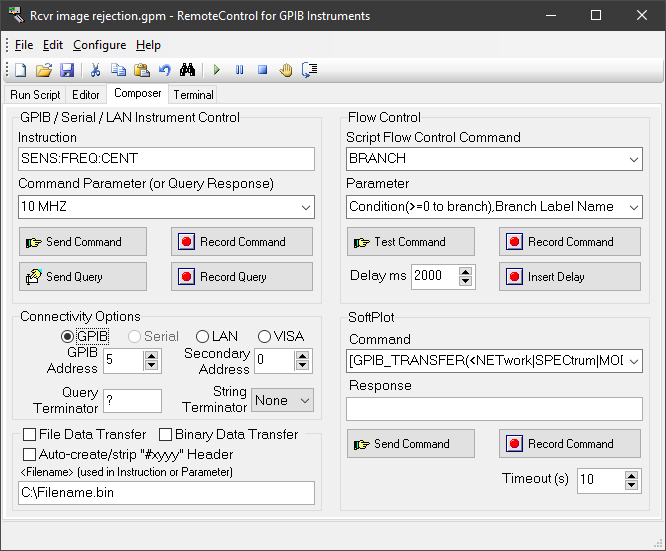Open a script with the folder icon

(x=43, y=70)
